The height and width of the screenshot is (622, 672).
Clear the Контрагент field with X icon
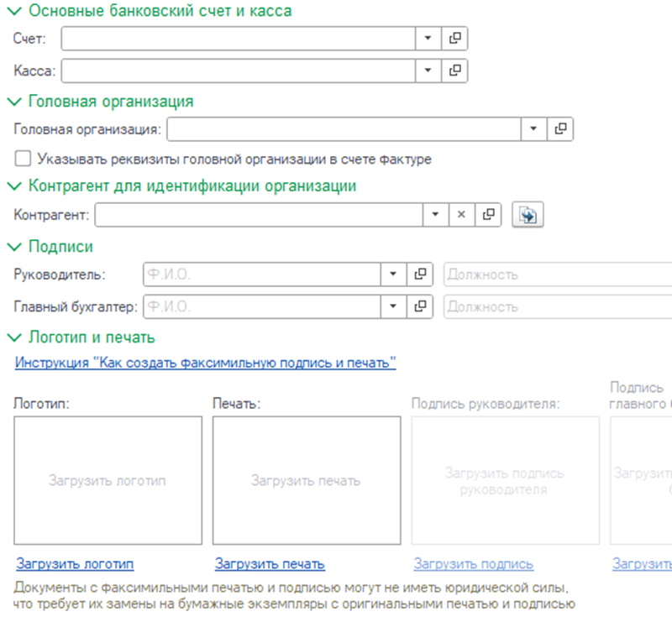tap(460, 215)
